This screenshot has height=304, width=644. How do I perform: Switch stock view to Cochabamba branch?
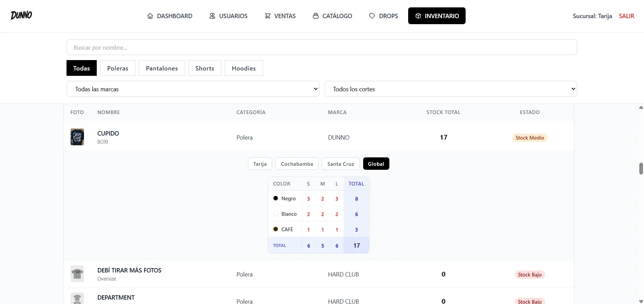pyautogui.click(x=297, y=164)
